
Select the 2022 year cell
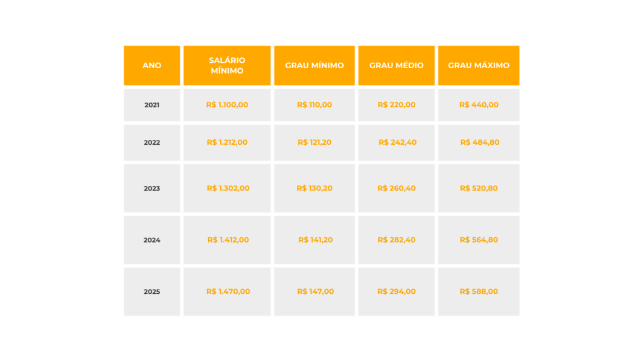click(152, 143)
